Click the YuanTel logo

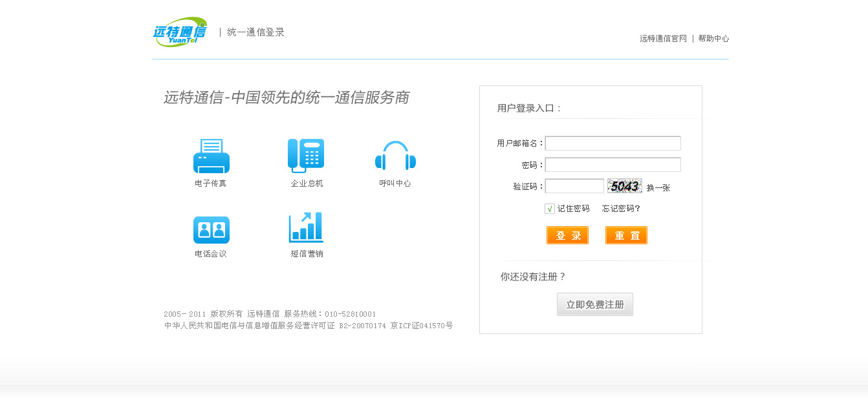[180, 32]
